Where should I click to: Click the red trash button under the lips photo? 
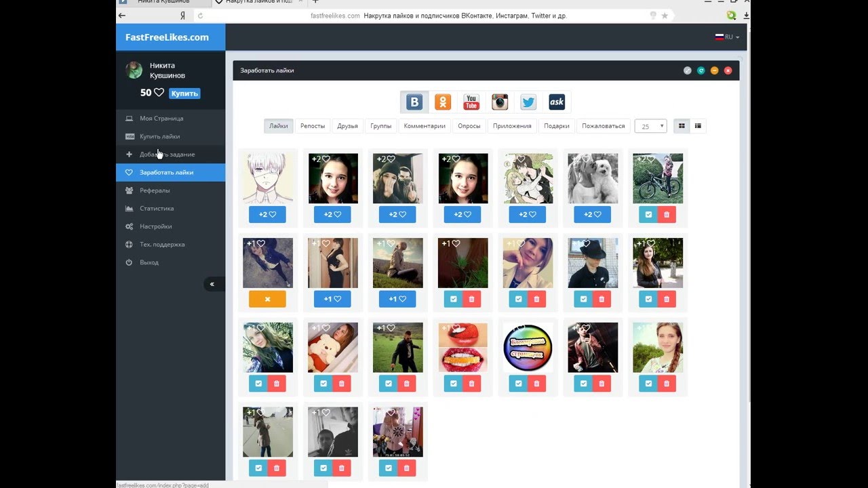pos(472,384)
